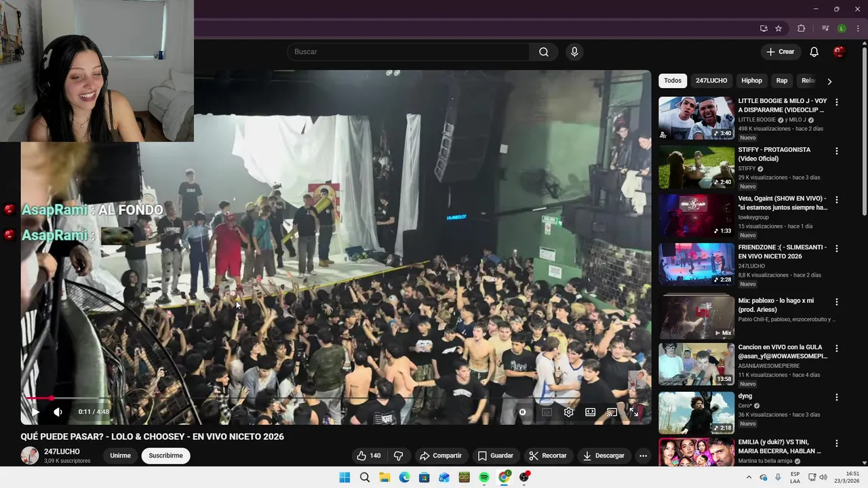
Task: Select the 247LUCHO filter chip
Action: click(x=711, y=81)
